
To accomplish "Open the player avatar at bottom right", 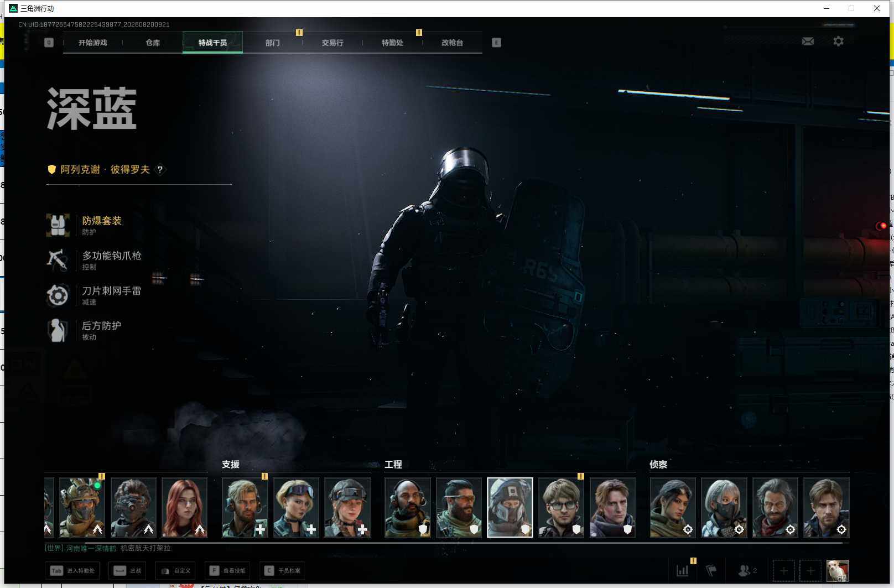I will [x=838, y=571].
